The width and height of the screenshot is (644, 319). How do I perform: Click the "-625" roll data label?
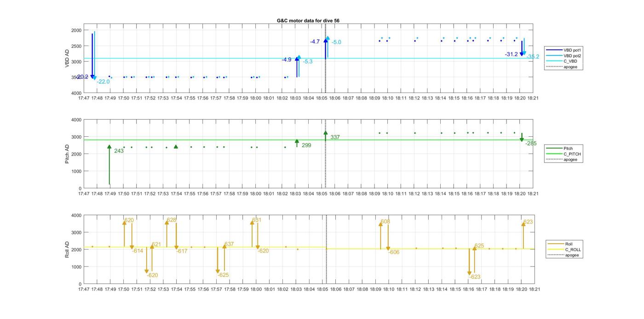[223, 275]
